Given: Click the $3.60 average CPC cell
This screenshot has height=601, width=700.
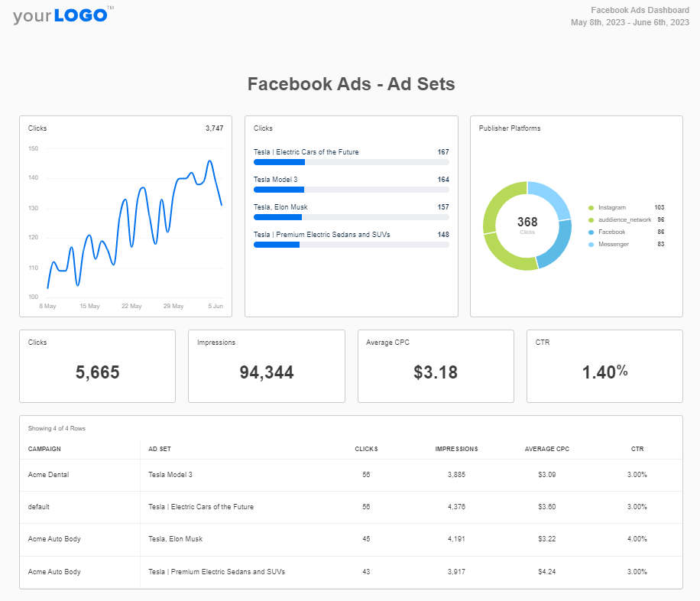Looking at the screenshot, I should pyautogui.click(x=547, y=507).
